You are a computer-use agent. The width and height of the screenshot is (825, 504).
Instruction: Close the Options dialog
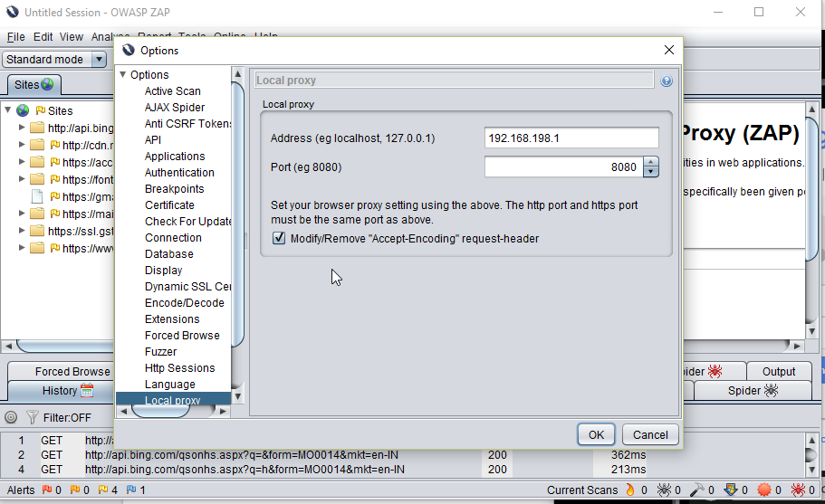pos(668,50)
